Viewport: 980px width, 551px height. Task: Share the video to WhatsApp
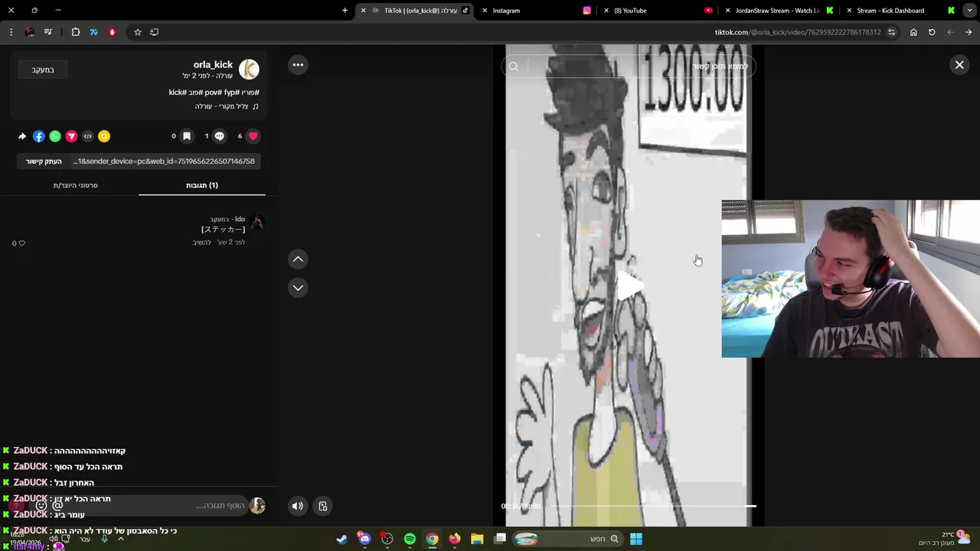coord(55,136)
